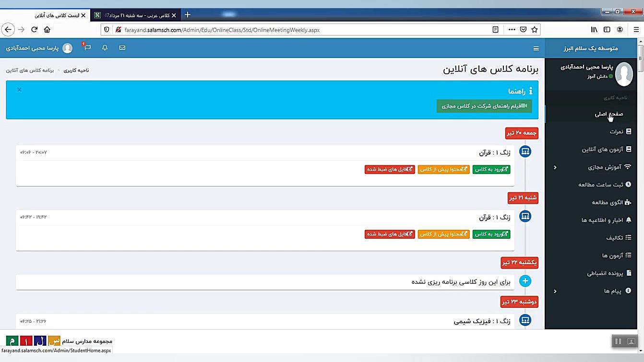Image resolution: width=644 pixels, height=362 pixels.
Task: Click ورود به کلاس for Friday 20 Tir
Action: point(491,169)
